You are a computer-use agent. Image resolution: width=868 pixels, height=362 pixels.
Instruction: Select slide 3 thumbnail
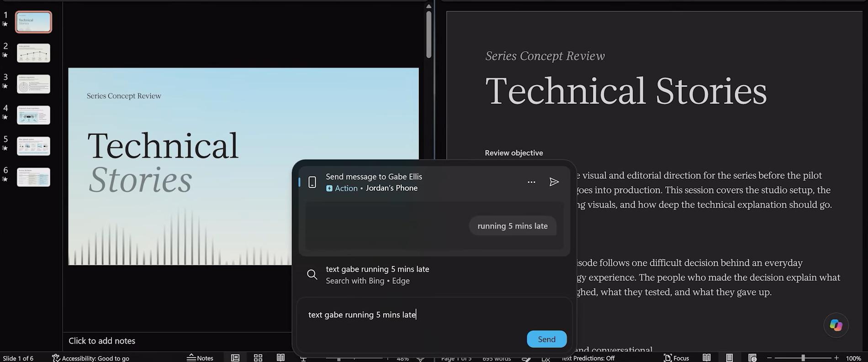[33, 84]
